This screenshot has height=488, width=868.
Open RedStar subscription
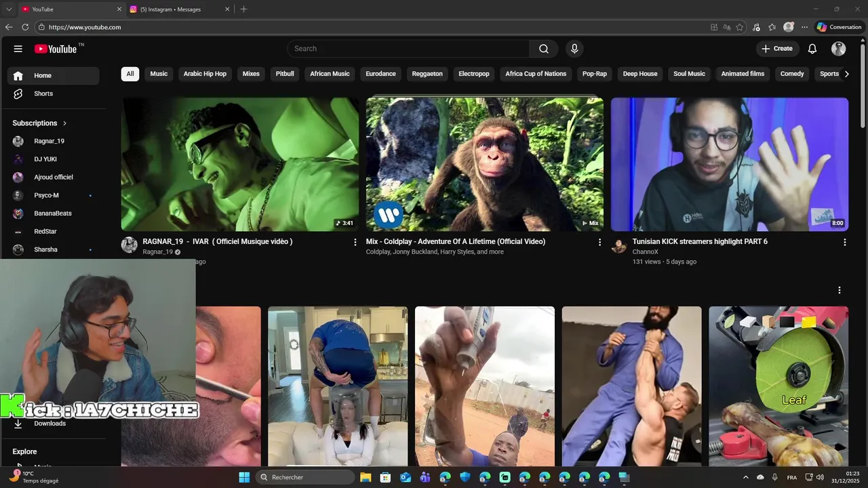pos(53,232)
